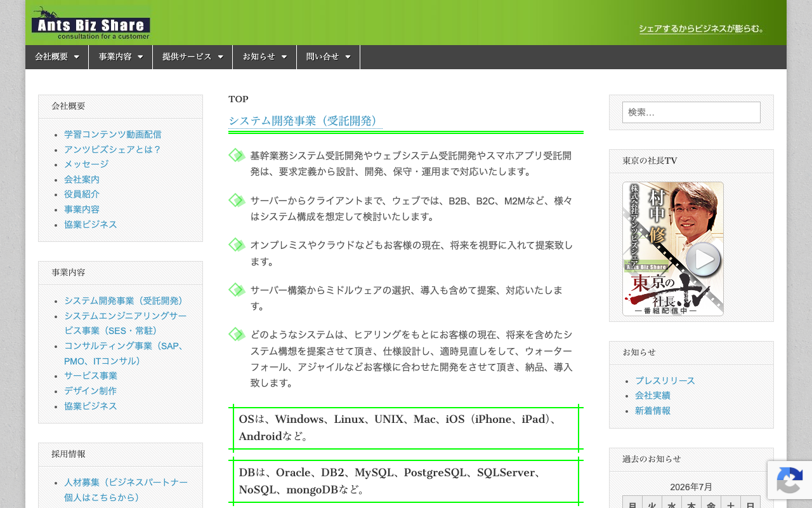This screenshot has width=812, height=508.
Task: Click the シェアするからビジネスが膨らむ。 tagline
Action: pyautogui.click(x=702, y=29)
